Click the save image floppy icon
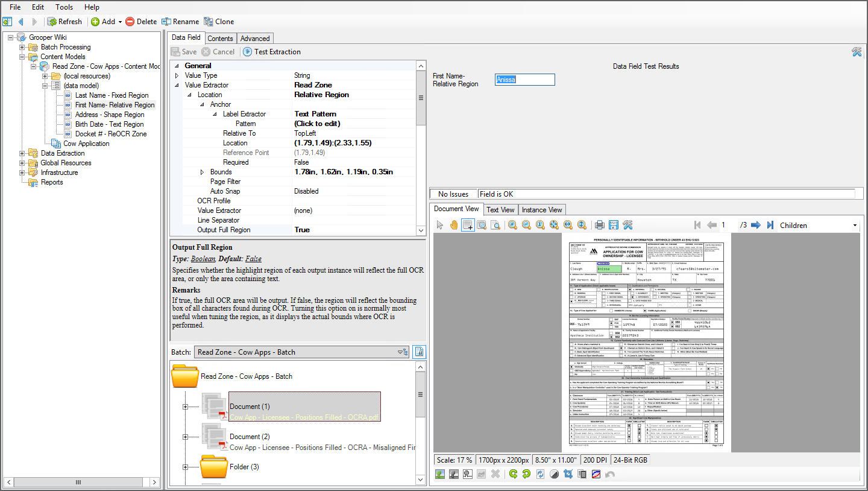868x491 pixels. click(614, 225)
